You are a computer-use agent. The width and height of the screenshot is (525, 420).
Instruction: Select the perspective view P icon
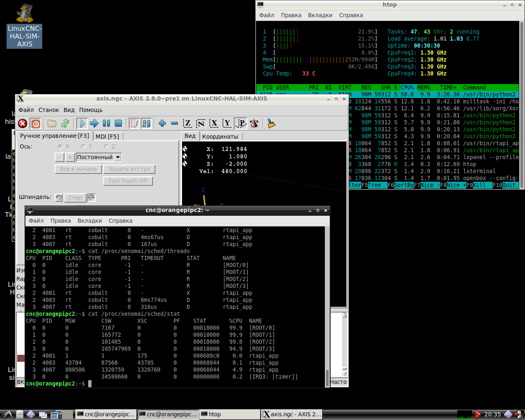[x=241, y=123]
